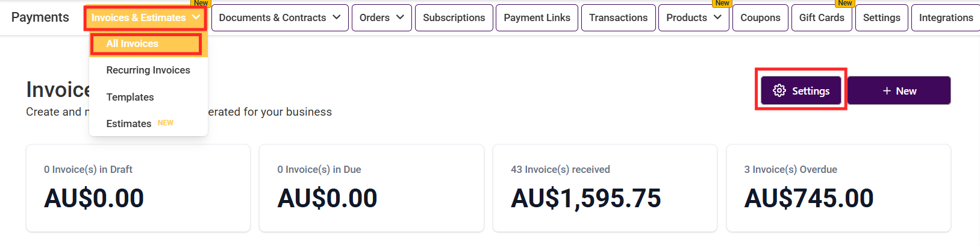Expand the Invoices & Estimates dropdown chevron
The image size is (980, 247).
(196, 17)
